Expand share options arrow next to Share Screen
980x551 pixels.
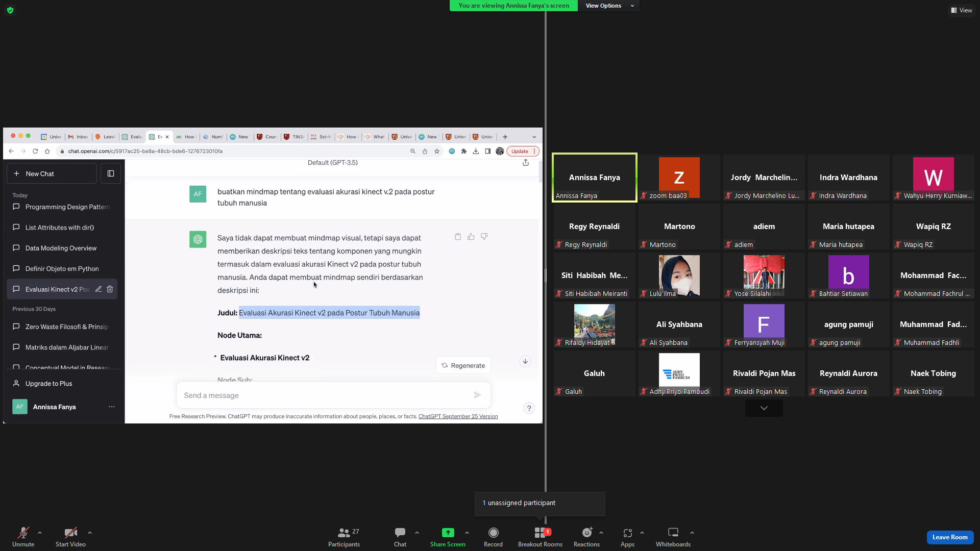point(467,533)
